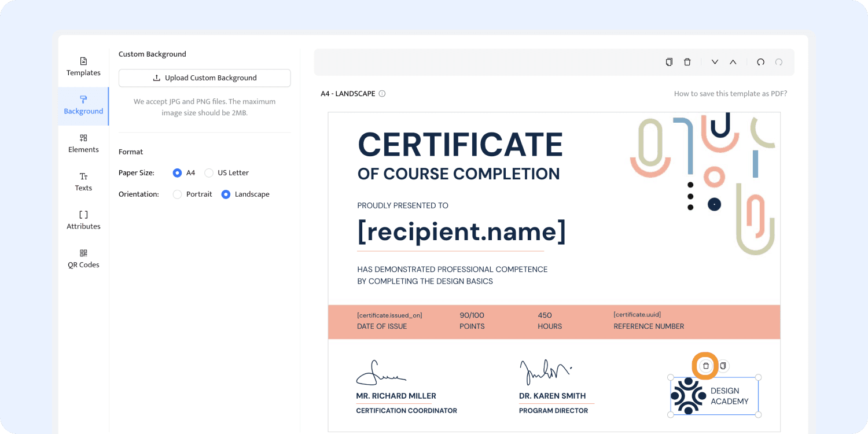Click Upload Custom Background button

(204, 78)
